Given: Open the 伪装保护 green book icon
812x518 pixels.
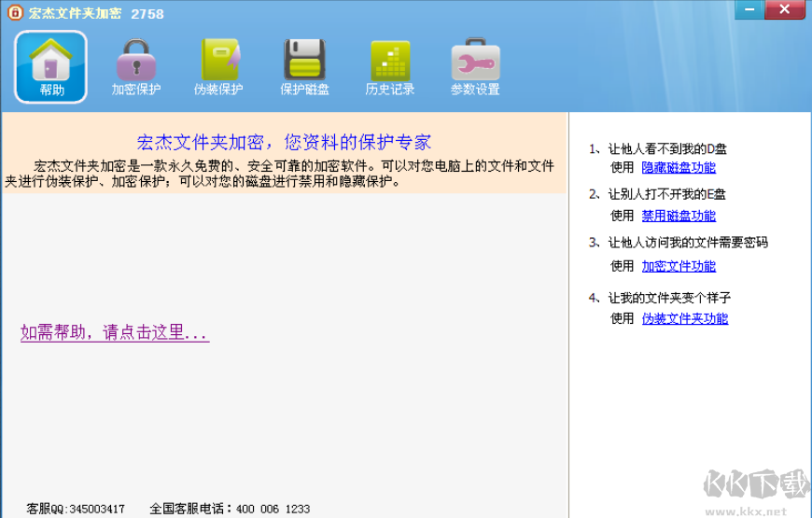Looking at the screenshot, I should tap(218, 67).
